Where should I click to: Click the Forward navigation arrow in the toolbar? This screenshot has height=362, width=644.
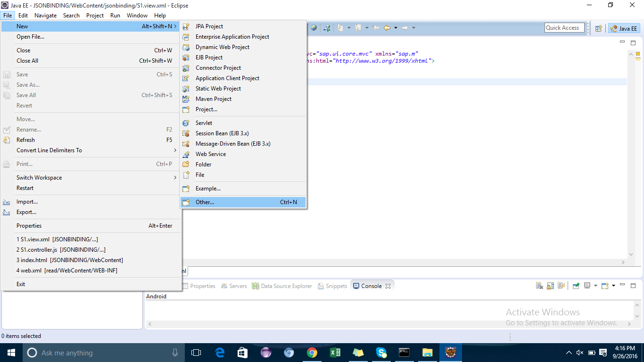click(x=405, y=27)
